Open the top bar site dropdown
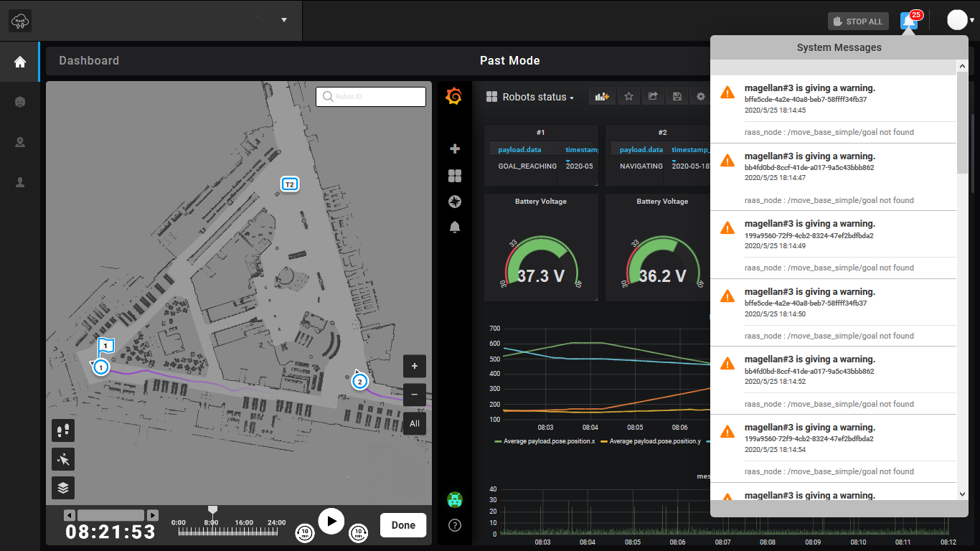 click(284, 20)
